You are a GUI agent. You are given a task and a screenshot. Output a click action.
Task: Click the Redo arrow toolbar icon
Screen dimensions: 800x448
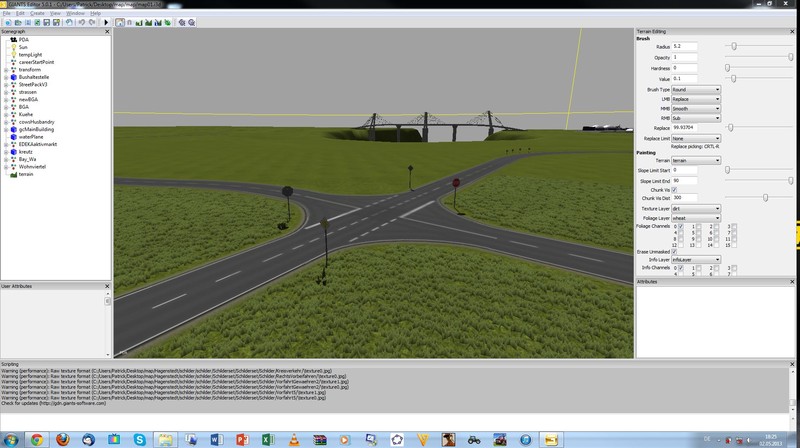[92, 22]
